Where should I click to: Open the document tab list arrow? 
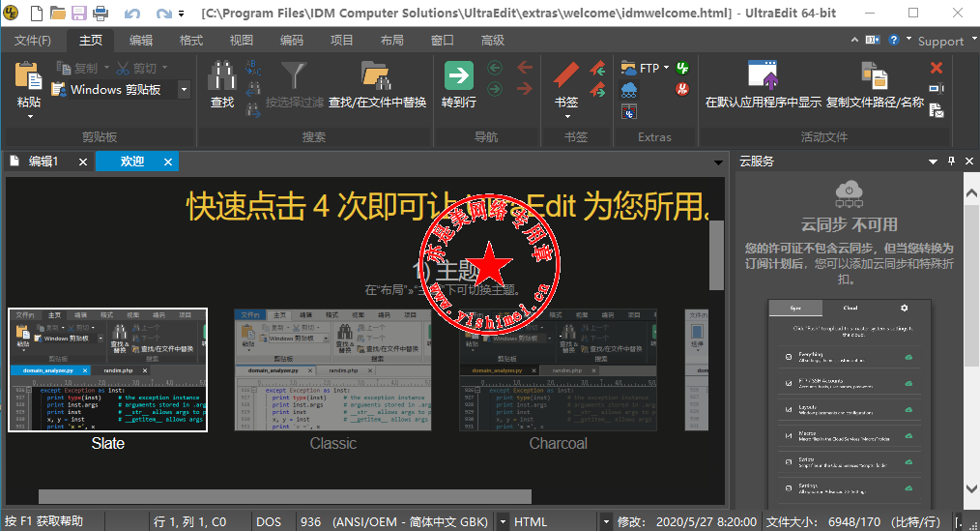click(718, 162)
